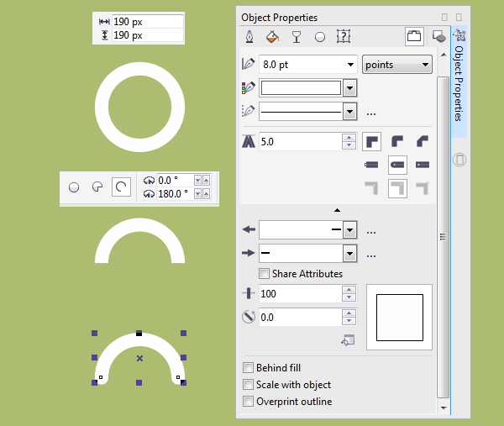Open end arrowhead settings ellipsis
Viewport: 504px width, 426px height.
tap(371, 256)
